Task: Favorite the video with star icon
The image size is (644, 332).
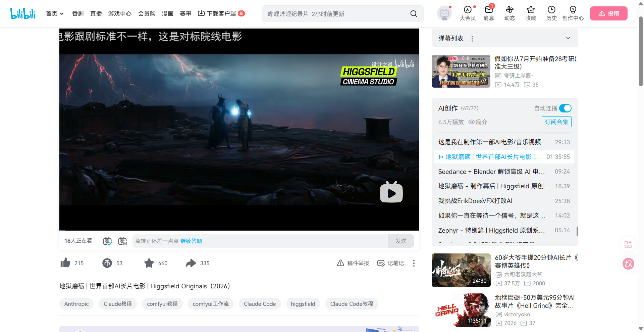Action: (149, 263)
